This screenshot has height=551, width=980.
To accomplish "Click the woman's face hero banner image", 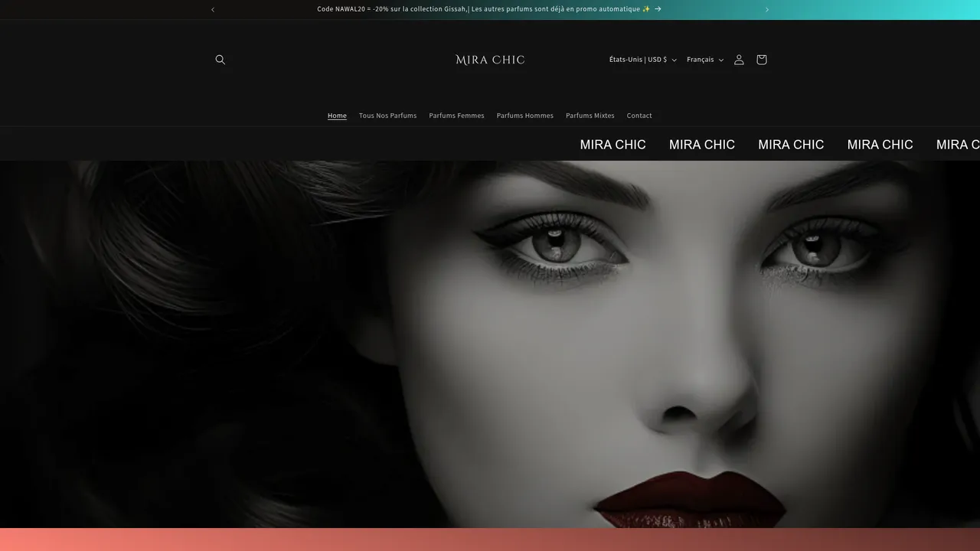I will (x=490, y=344).
